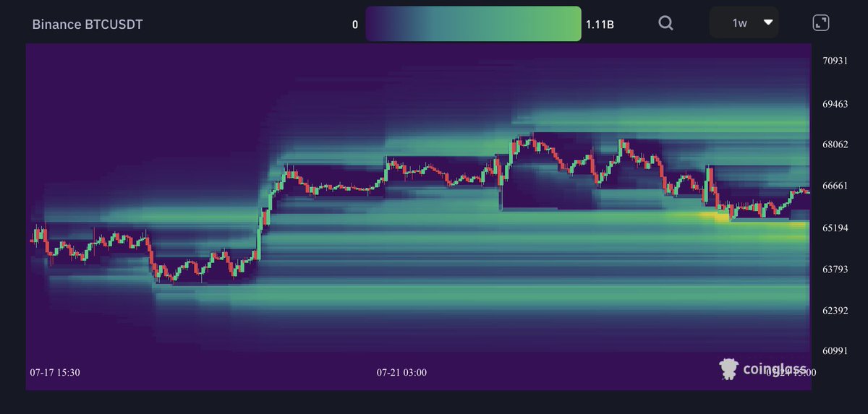Image resolution: width=868 pixels, height=414 pixels.
Task: Click the heatmap color gradient legend bar
Action: pyautogui.click(x=473, y=24)
